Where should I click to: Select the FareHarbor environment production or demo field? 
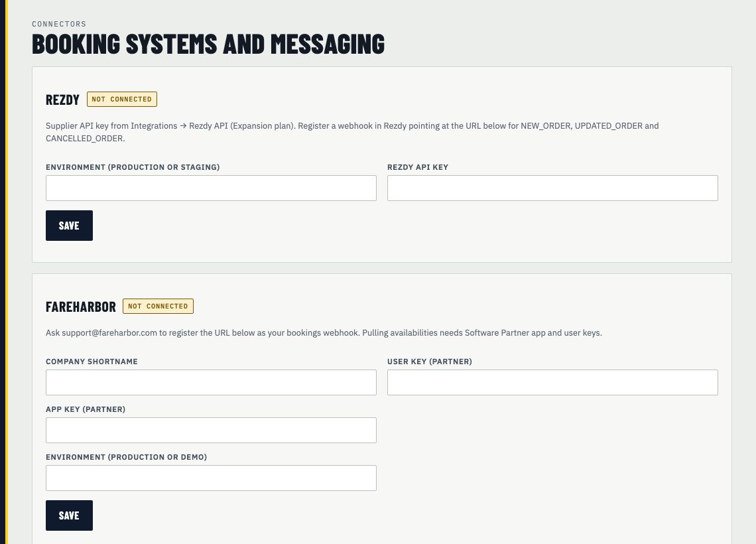coord(211,478)
